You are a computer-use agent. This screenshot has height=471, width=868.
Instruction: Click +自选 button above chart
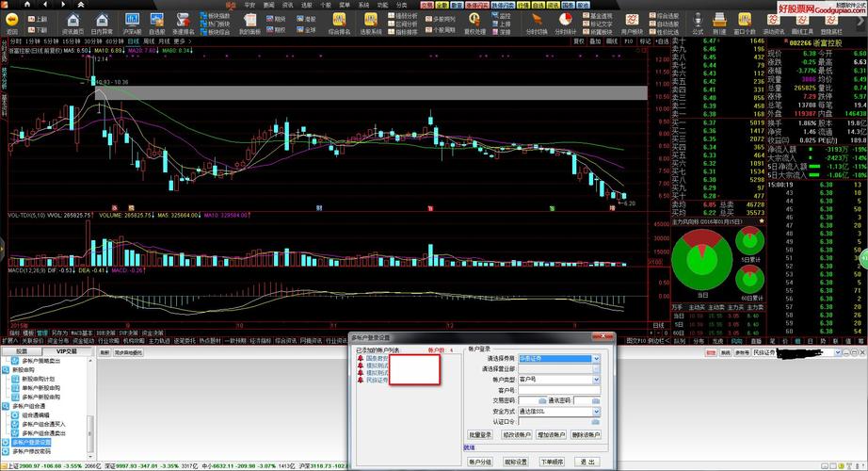pyautogui.click(x=662, y=41)
